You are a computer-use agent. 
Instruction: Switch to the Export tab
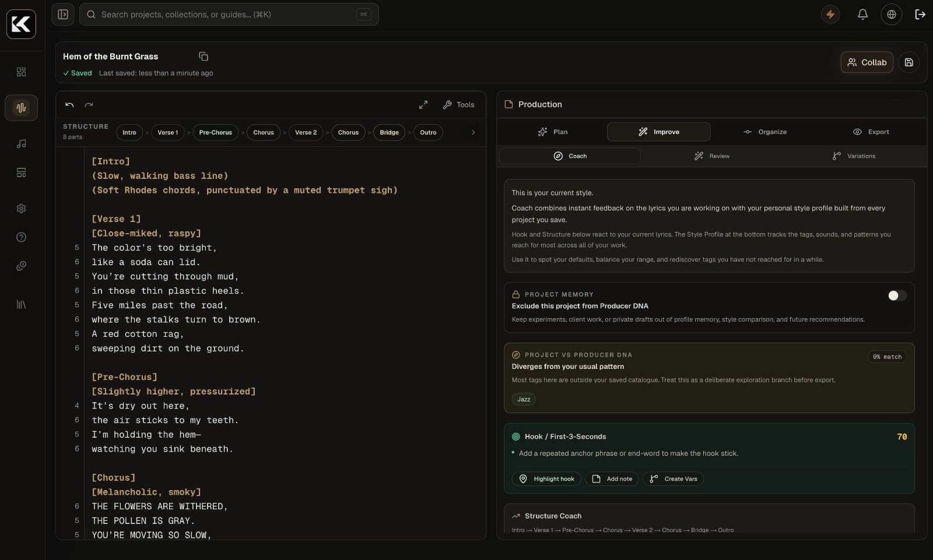point(871,132)
